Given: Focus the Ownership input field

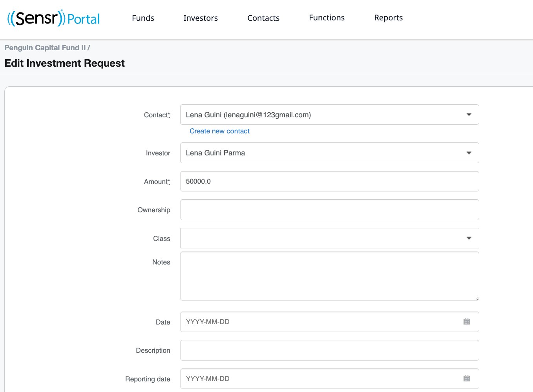Looking at the screenshot, I should 329,210.
